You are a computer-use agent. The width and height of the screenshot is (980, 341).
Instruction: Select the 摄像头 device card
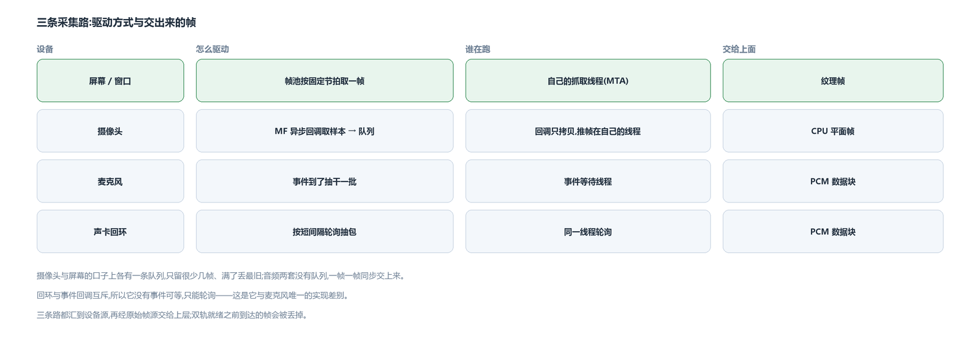[x=110, y=131]
